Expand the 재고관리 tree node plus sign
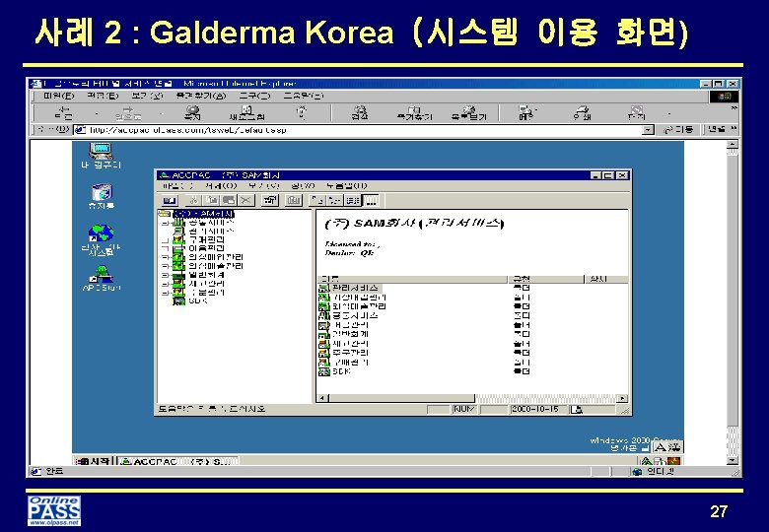This screenshot has height=532, width=769. (x=166, y=284)
